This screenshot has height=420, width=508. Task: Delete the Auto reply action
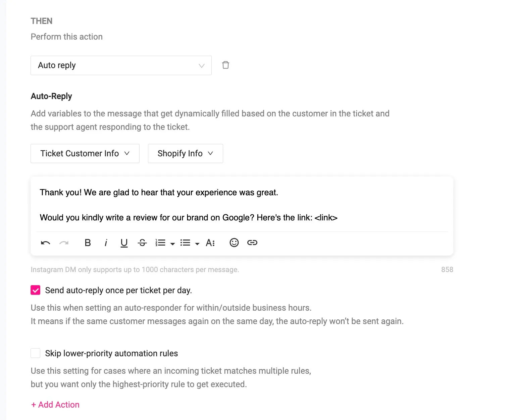click(225, 65)
